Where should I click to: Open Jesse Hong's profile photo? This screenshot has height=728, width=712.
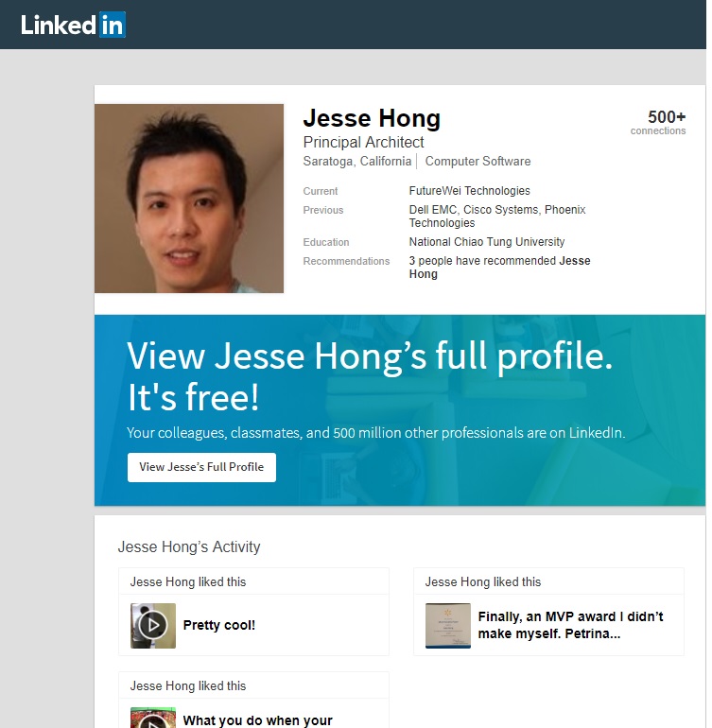(x=189, y=199)
